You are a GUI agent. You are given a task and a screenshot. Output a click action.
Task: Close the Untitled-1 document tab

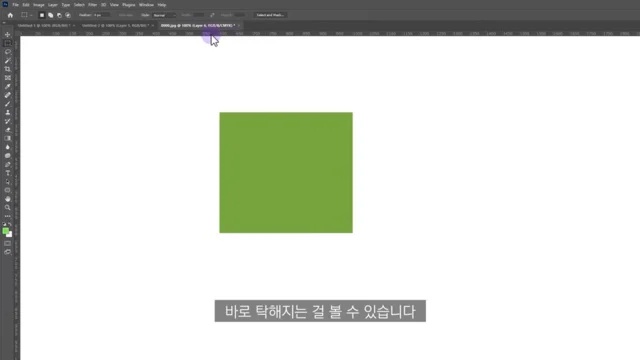tap(74, 25)
